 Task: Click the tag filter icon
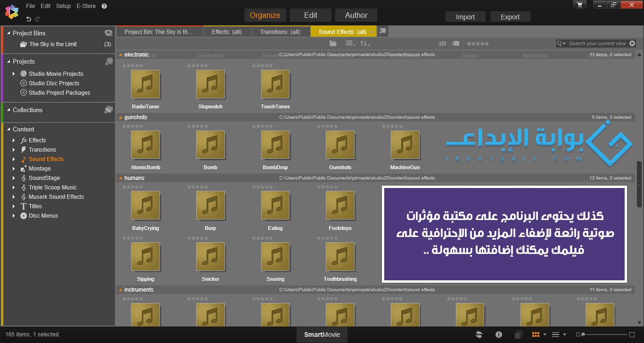455,43
